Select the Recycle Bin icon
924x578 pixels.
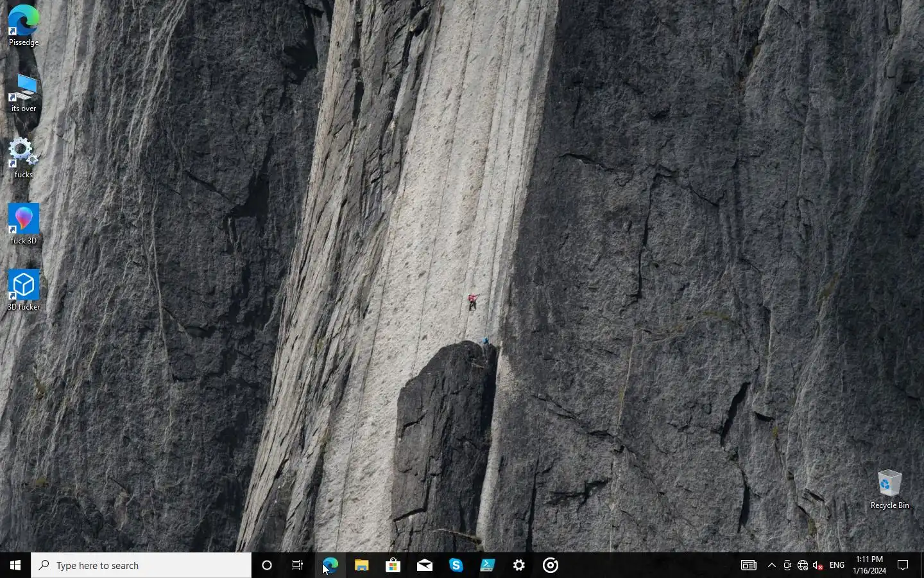(x=889, y=489)
